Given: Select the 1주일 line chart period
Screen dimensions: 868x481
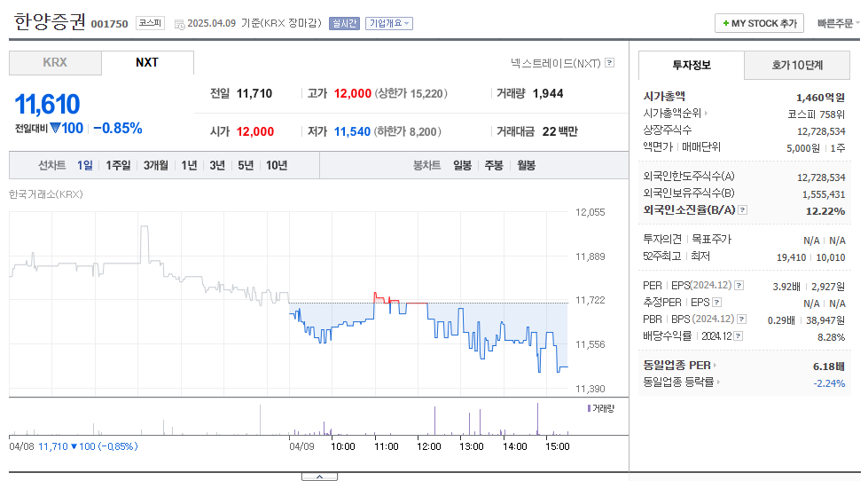Looking at the screenshot, I should coord(118,165).
